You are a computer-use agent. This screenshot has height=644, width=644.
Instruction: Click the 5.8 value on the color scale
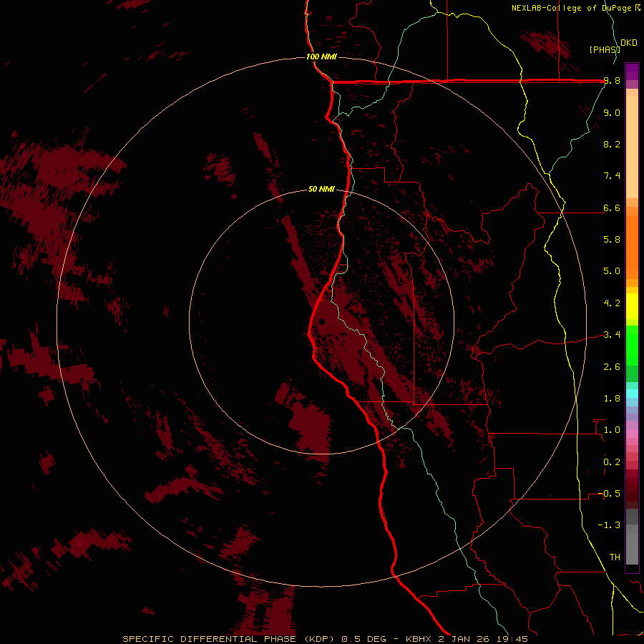coord(612,240)
